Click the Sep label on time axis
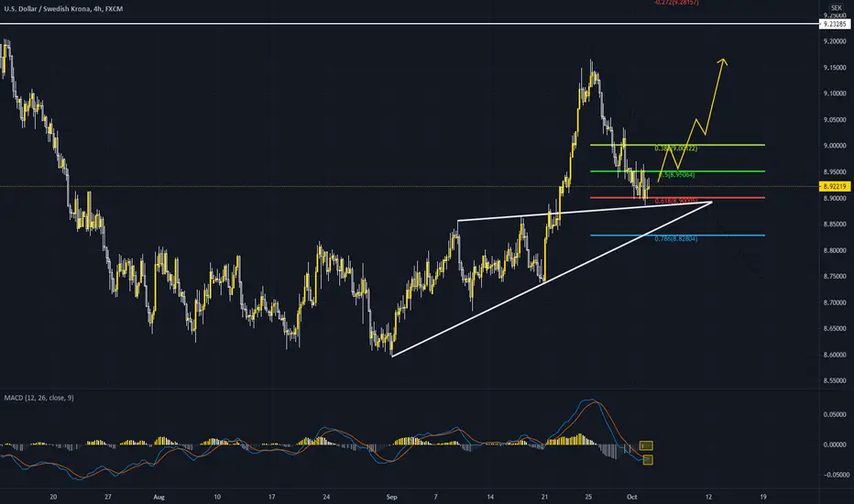This screenshot has width=854, height=504. click(391, 497)
